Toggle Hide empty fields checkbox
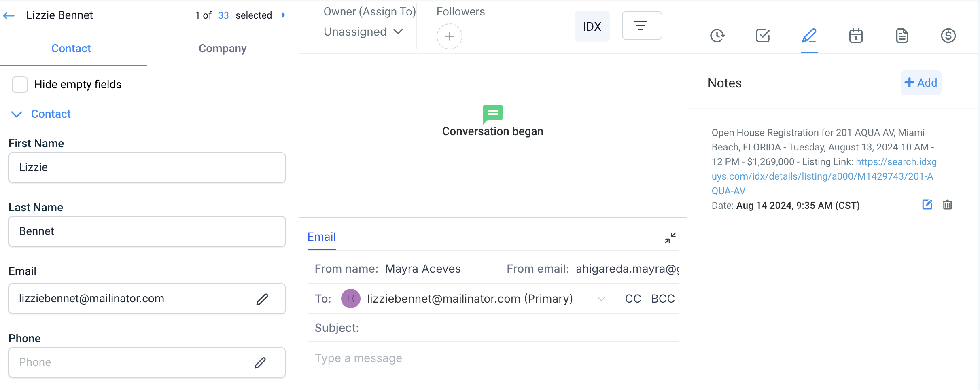This screenshot has height=390, width=980. [20, 85]
